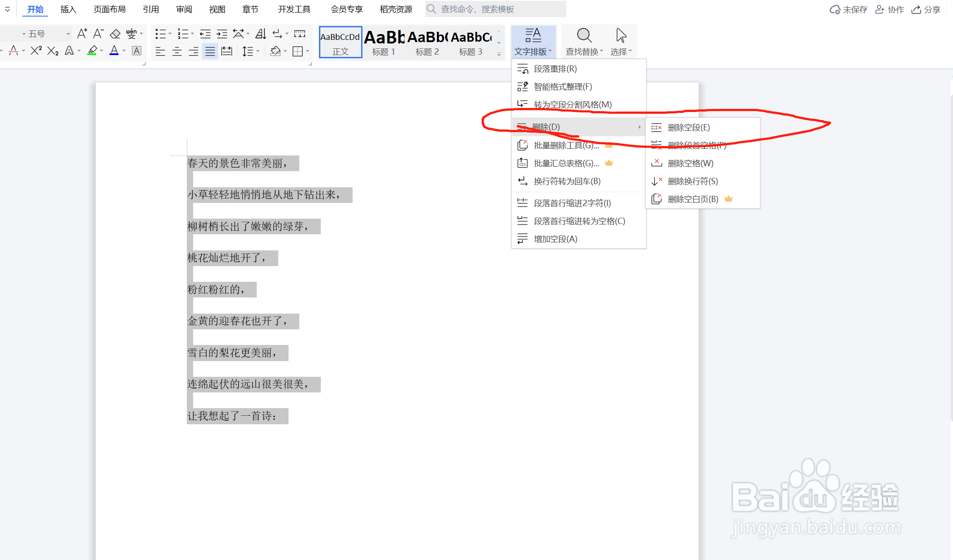Select 换行符转为回车(B)
The width and height of the screenshot is (953, 560).
tap(578, 181)
